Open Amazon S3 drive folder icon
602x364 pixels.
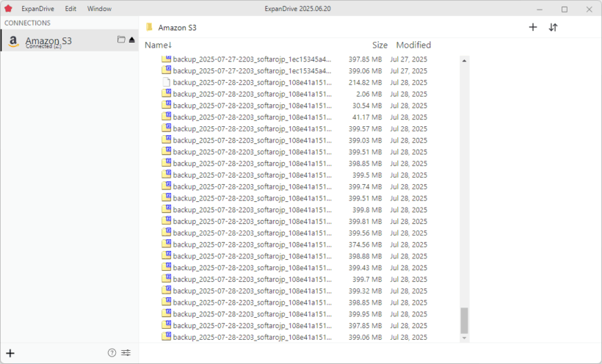point(121,39)
